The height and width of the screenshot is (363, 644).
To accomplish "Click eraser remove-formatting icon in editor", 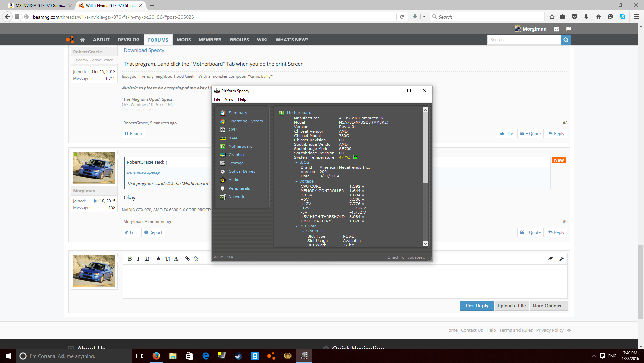I will tap(550, 259).
